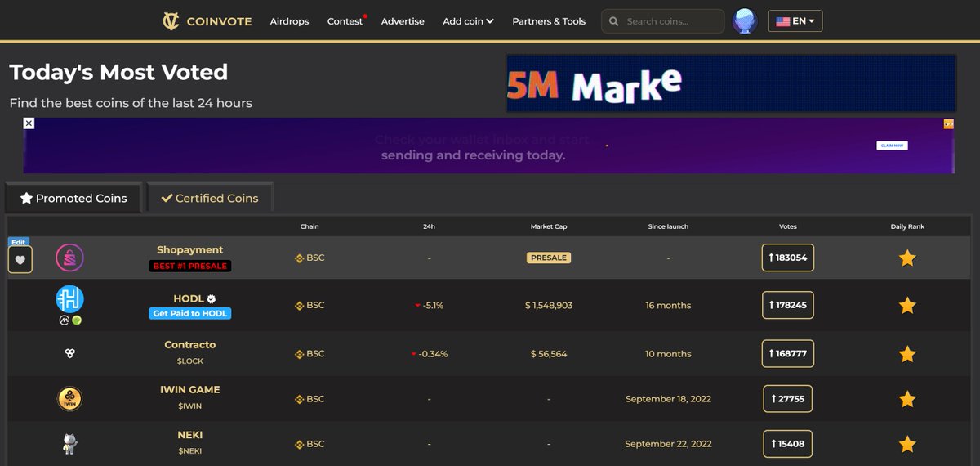The width and height of the screenshot is (980, 466).
Task: Click BSC chain icon in Shopayment row
Action: (x=299, y=258)
